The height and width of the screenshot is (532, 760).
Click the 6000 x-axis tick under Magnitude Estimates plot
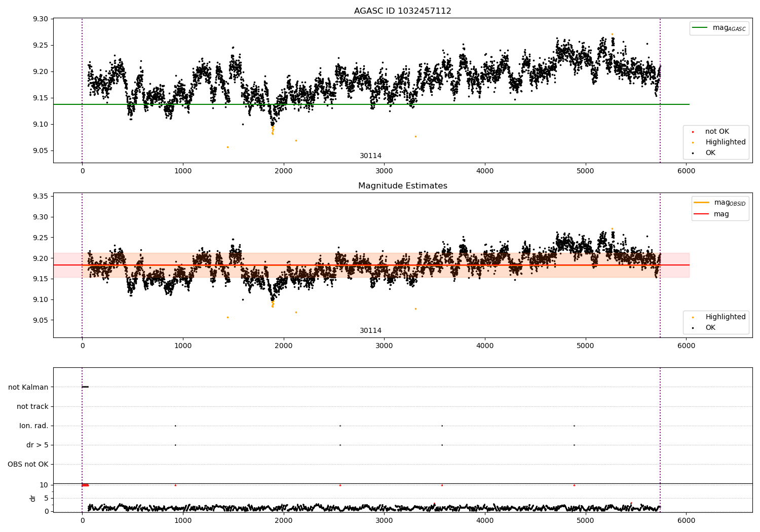coord(686,346)
